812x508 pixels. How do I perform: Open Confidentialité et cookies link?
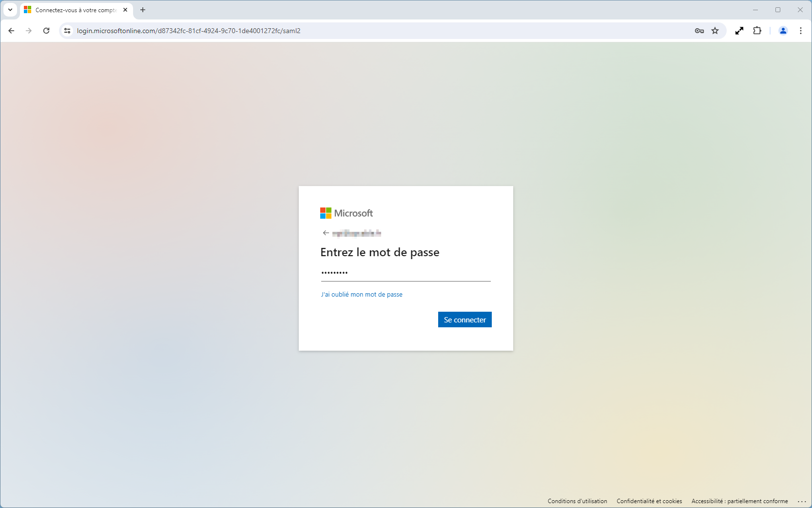(x=649, y=501)
